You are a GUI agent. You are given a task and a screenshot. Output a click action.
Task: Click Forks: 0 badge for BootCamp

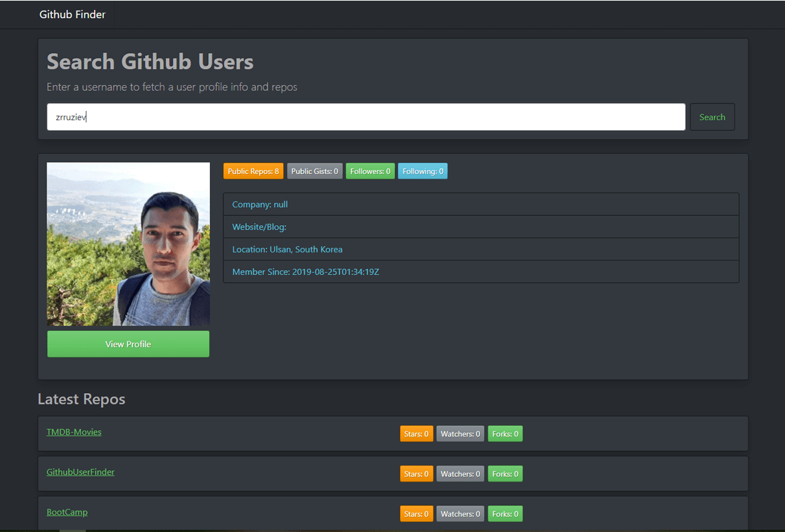coord(505,514)
